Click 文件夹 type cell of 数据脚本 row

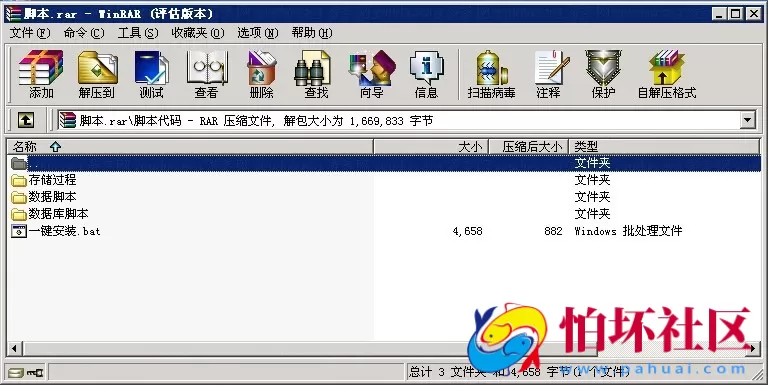(x=592, y=197)
